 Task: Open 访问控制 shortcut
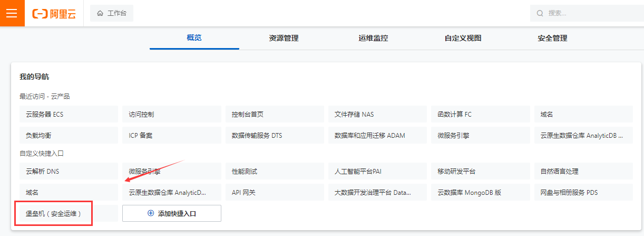(x=172, y=114)
